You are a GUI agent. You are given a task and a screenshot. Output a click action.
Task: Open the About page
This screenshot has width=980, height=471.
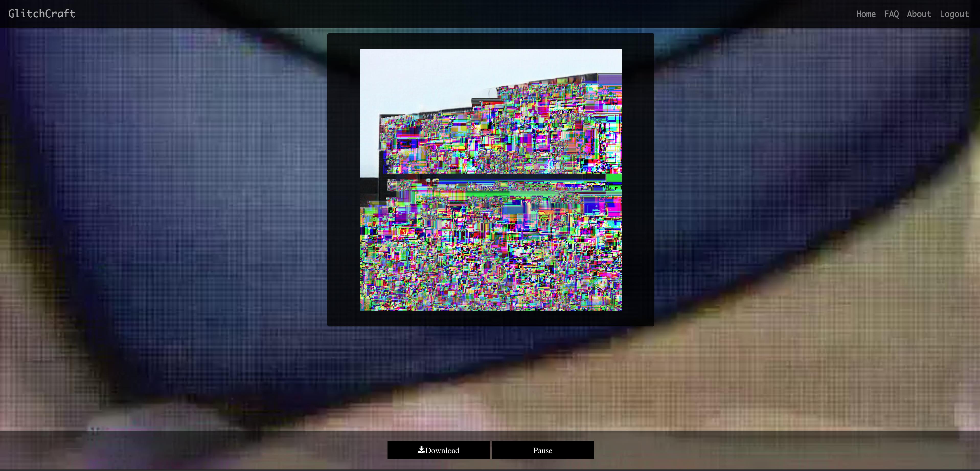point(919,14)
